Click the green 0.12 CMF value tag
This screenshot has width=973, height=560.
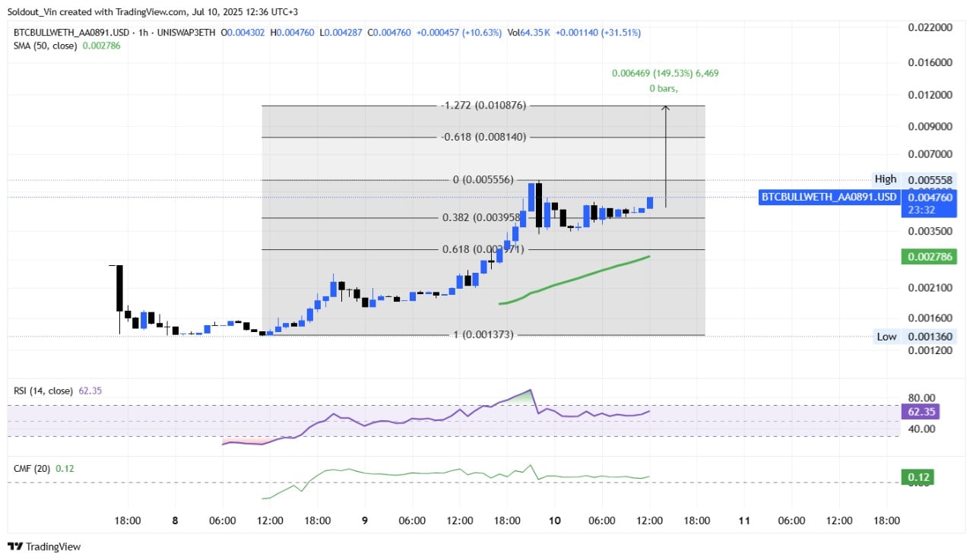[918, 477]
